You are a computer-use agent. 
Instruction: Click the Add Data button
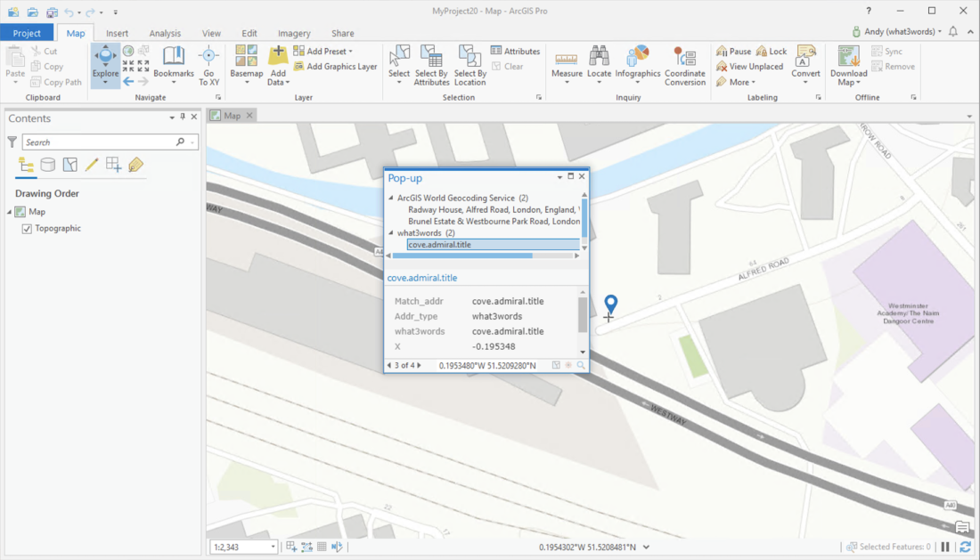(278, 65)
